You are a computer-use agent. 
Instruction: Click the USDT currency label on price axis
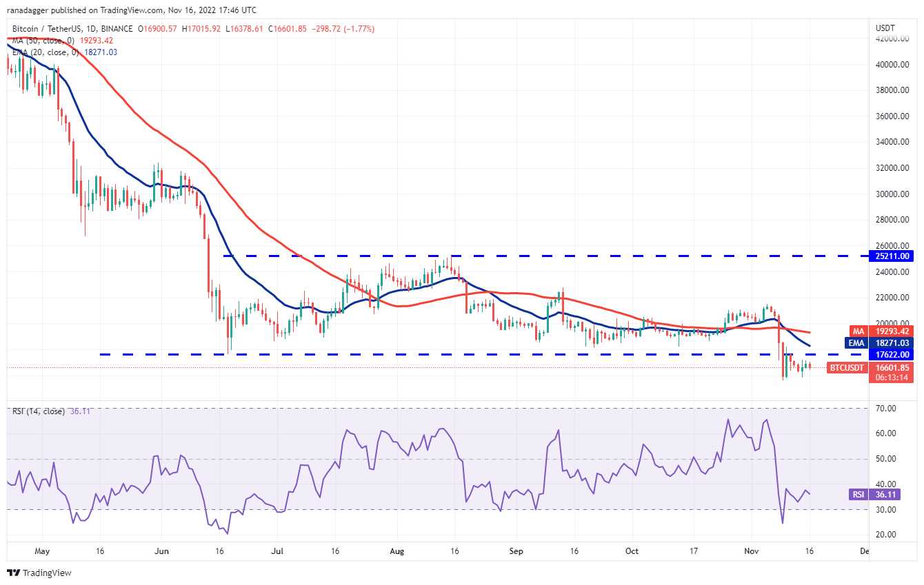pos(885,28)
